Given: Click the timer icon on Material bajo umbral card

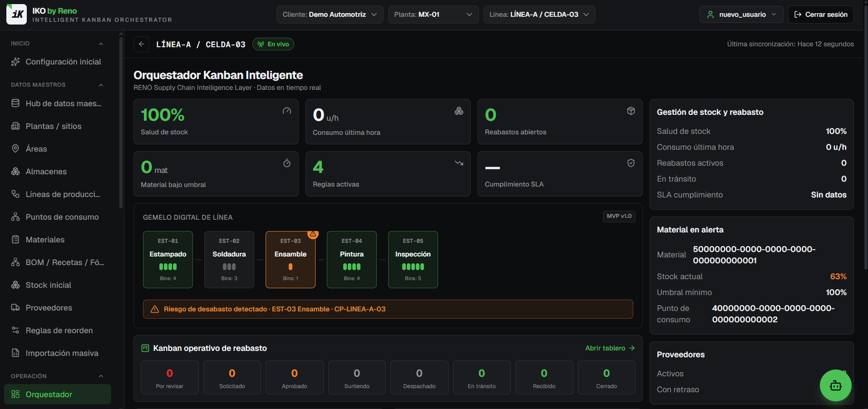Looking at the screenshot, I should pyautogui.click(x=287, y=163).
